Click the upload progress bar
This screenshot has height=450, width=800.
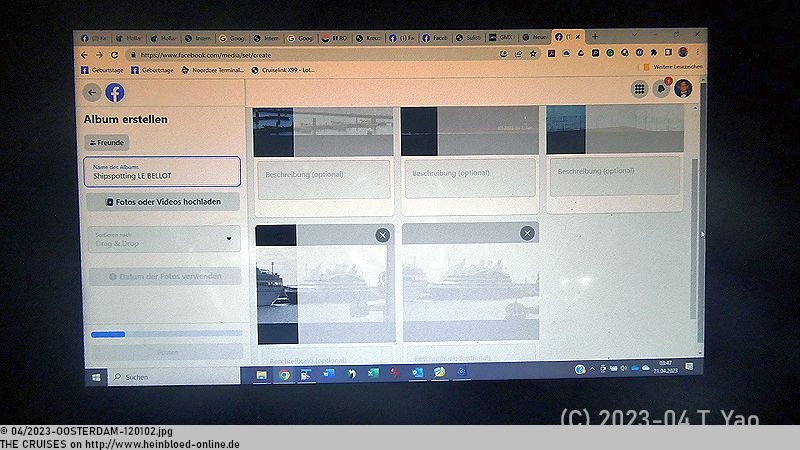(x=166, y=334)
